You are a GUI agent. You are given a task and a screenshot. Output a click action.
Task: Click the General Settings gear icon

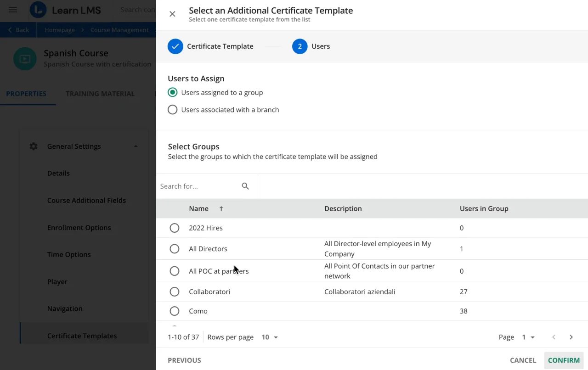[x=34, y=146]
